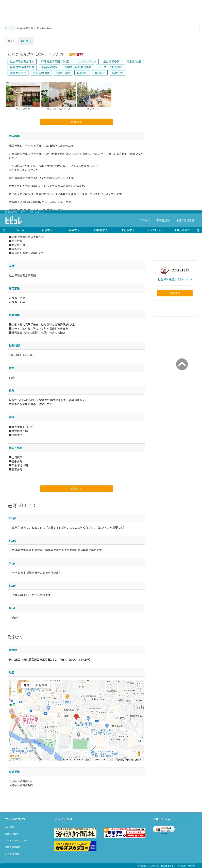Open 初掲載求人 in the navigation bar
202x868 pixels.
tap(101, 230)
